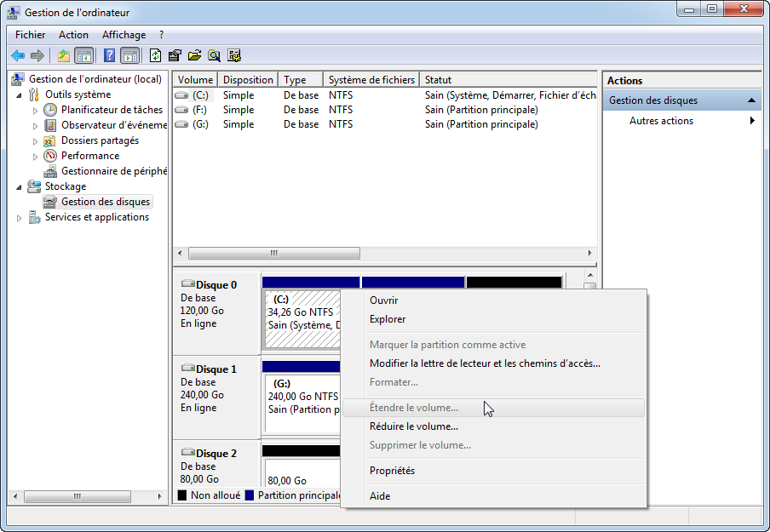The image size is (770, 532).
Task: Open the Fichier menu
Action: tap(30, 35)
